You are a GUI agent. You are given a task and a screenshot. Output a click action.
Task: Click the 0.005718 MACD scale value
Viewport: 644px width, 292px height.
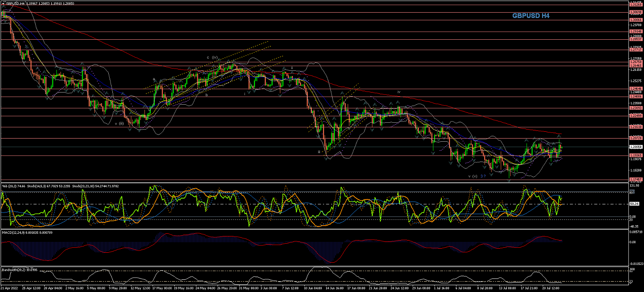click(x=635, y=232)
